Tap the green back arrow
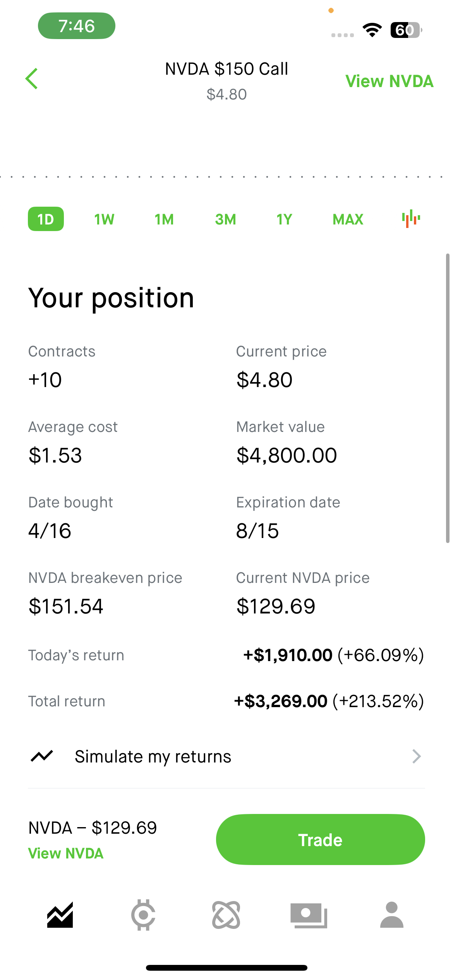This screenshot has width=453, height=980. pos(32,79)
